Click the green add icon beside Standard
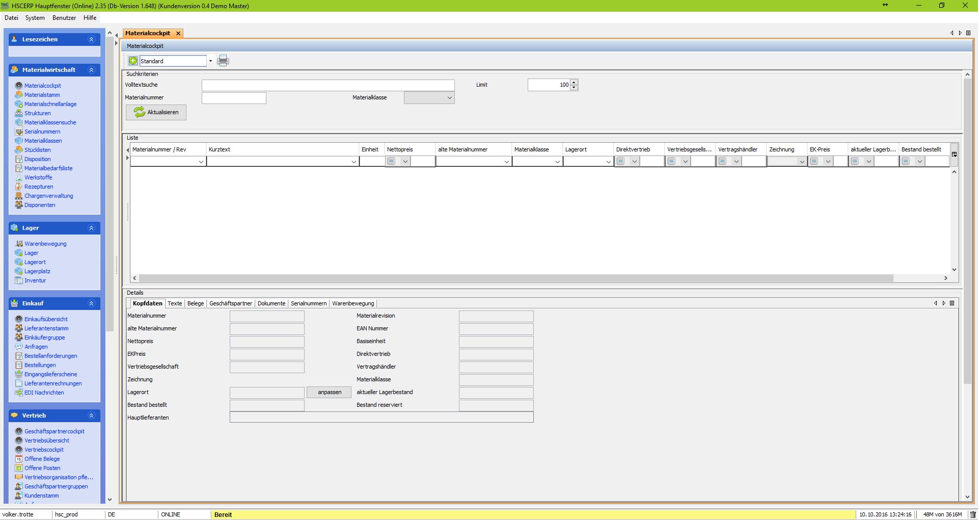Image resolution: width=980 pixels, height=520 pixels. coord(133,61)
